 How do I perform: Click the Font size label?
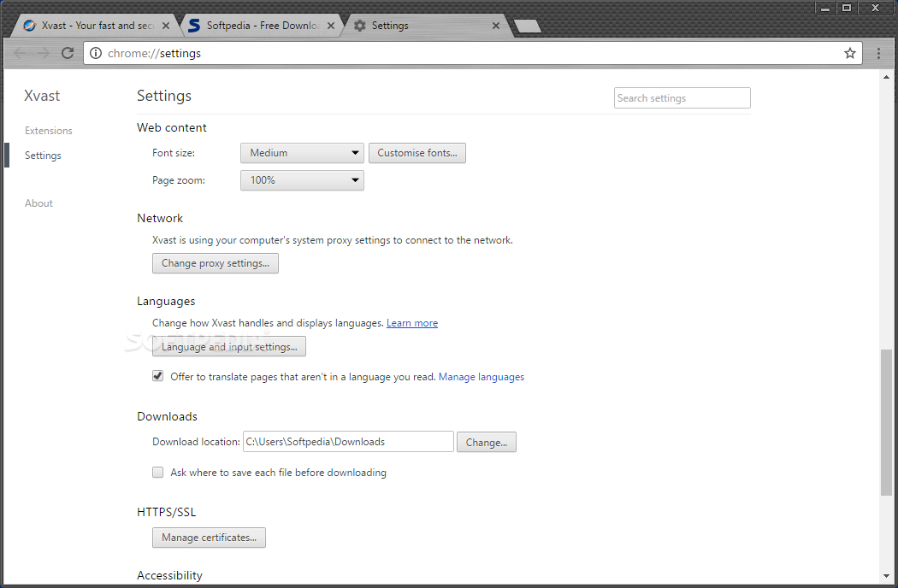click(174, 153)
